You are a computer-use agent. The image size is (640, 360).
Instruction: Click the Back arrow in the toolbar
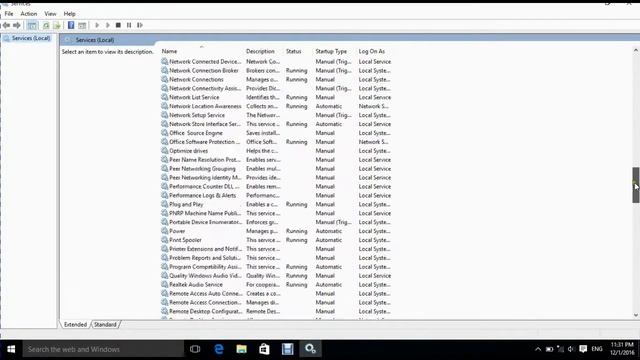click(x=6, y=25)
